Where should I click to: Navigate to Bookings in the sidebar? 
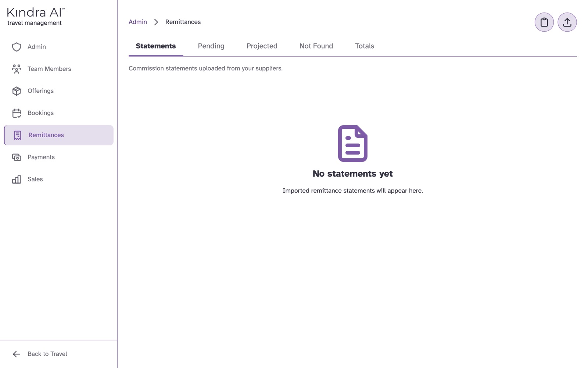coord(59,113)
